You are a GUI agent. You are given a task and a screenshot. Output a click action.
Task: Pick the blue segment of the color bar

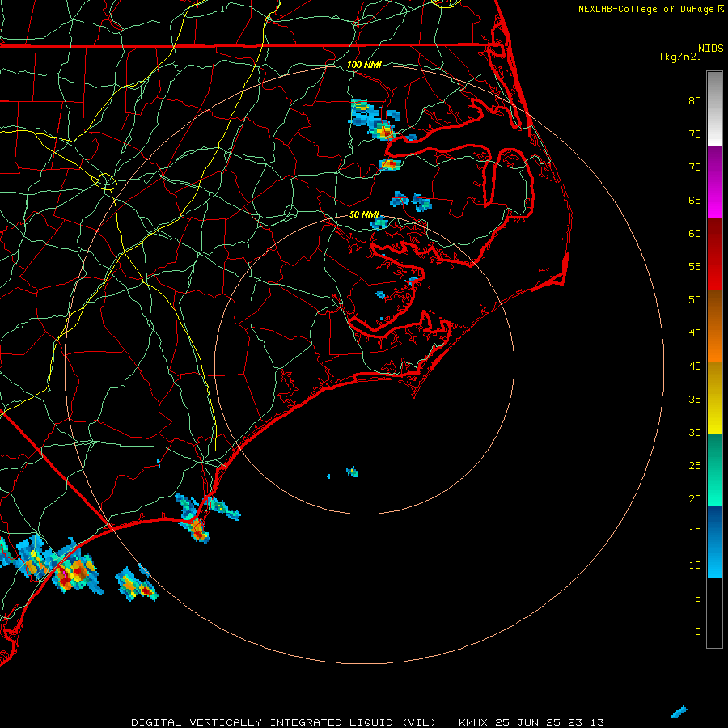tap(714, 542)
